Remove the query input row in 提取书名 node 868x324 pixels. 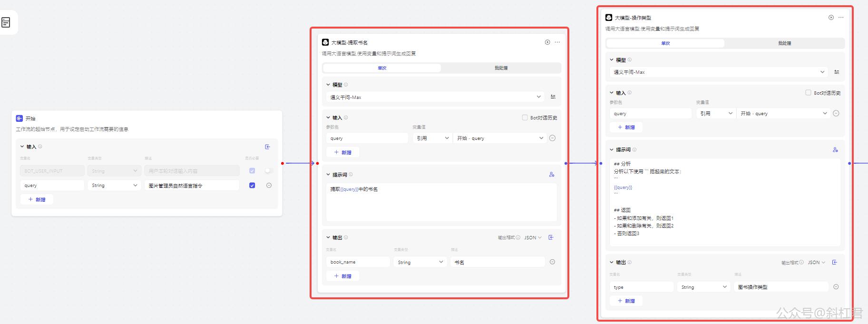point(552,138)
